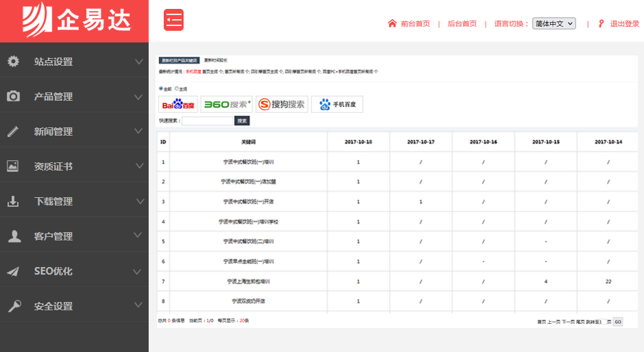Click the home icon beside 前台首页
Viewport: 644px width, 352px height.
tap(392, 23)
